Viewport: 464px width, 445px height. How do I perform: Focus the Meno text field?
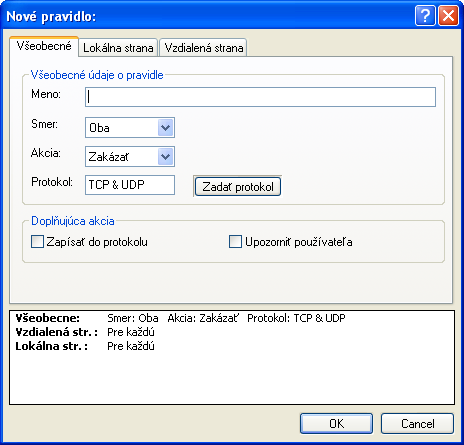pyautogui.click(x=260, y=97)
